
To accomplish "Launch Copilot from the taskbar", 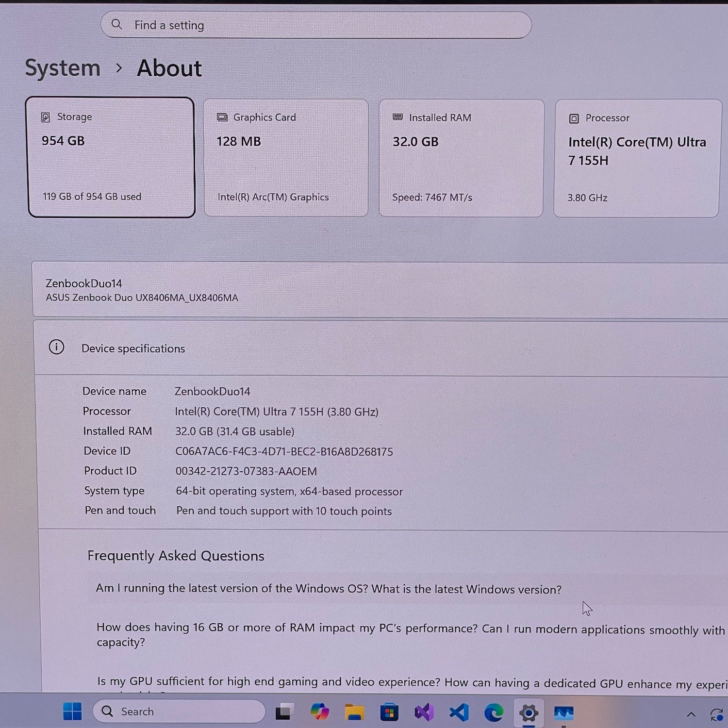I will (x=320, y=712).
